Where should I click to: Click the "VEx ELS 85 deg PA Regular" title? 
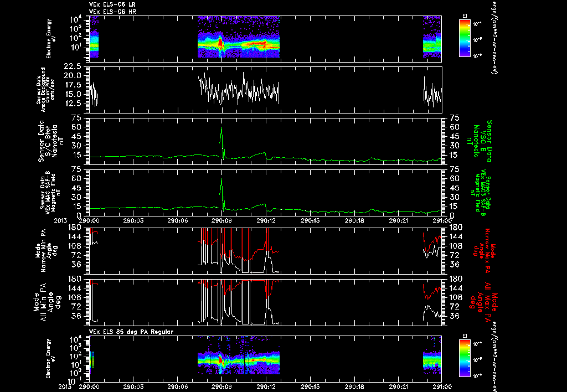131,332
